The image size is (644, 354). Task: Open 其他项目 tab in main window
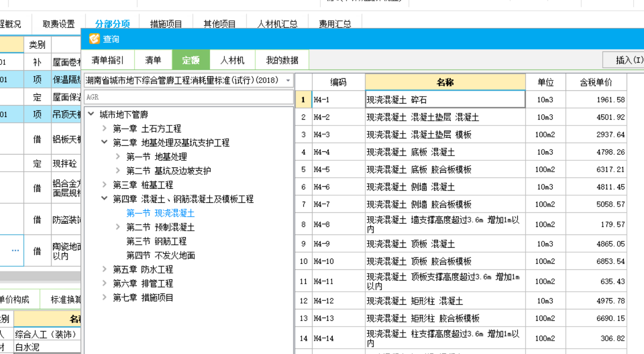point(220,24)
